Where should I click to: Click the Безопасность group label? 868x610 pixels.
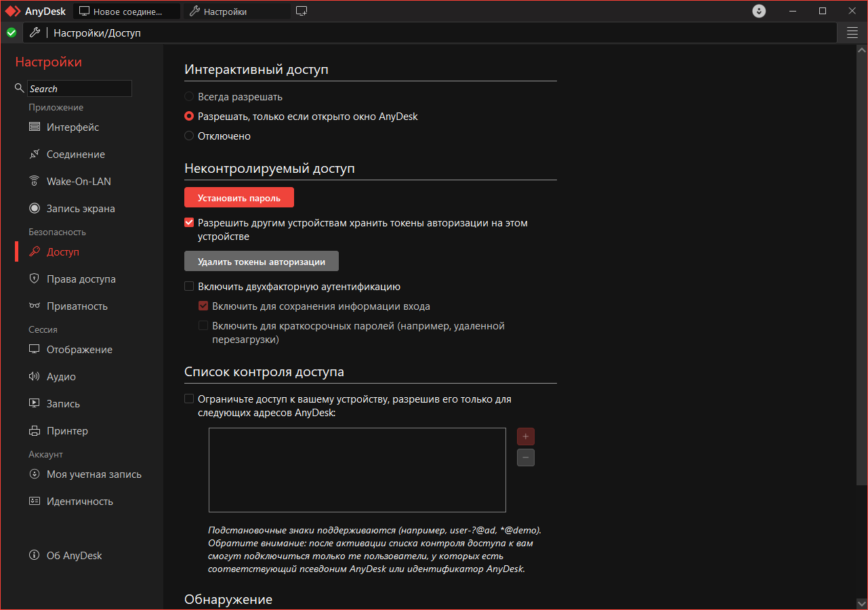tap(58, 232)
